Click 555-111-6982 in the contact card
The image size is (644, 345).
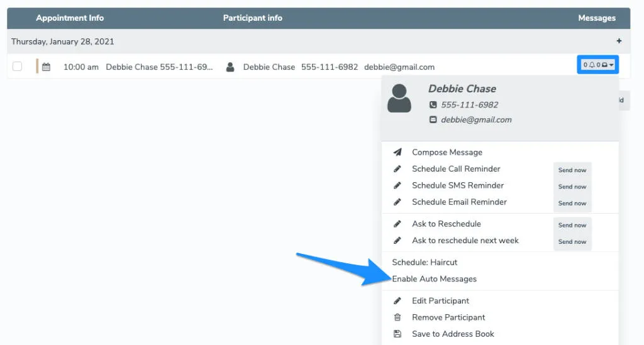tap(469, 105)
